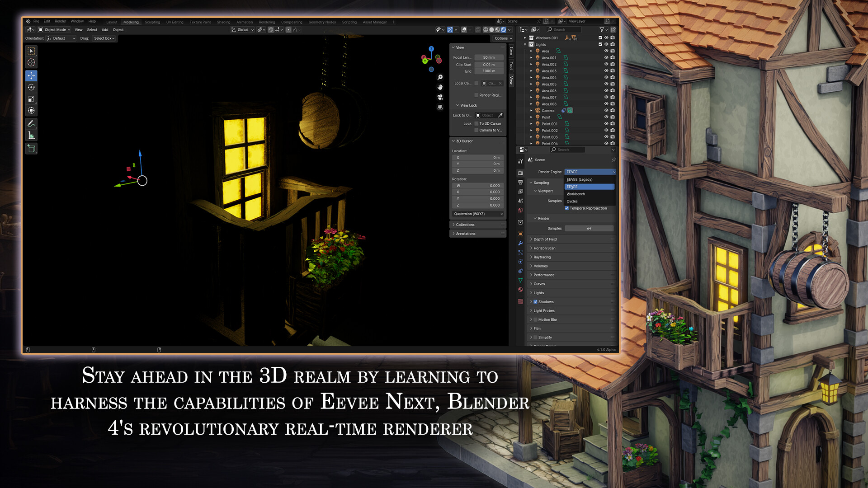Select Workbench as the render engine
The image size is (868, 488).
pyautogui.click(x=575, y=194)
